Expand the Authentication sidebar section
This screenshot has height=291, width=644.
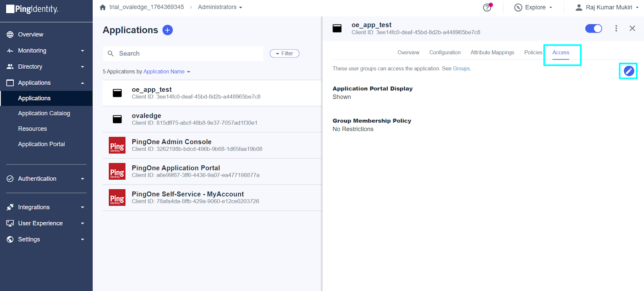pyautogui.click(x=83, y=179)
